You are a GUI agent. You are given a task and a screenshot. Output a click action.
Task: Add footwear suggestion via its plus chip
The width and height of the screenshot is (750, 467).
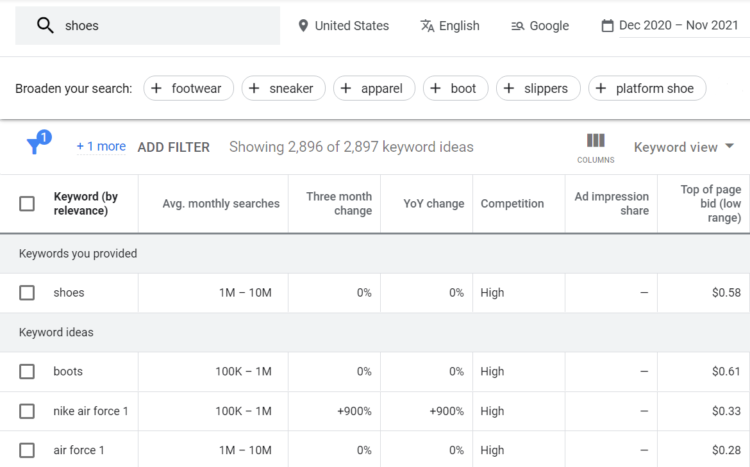[188, 88]
